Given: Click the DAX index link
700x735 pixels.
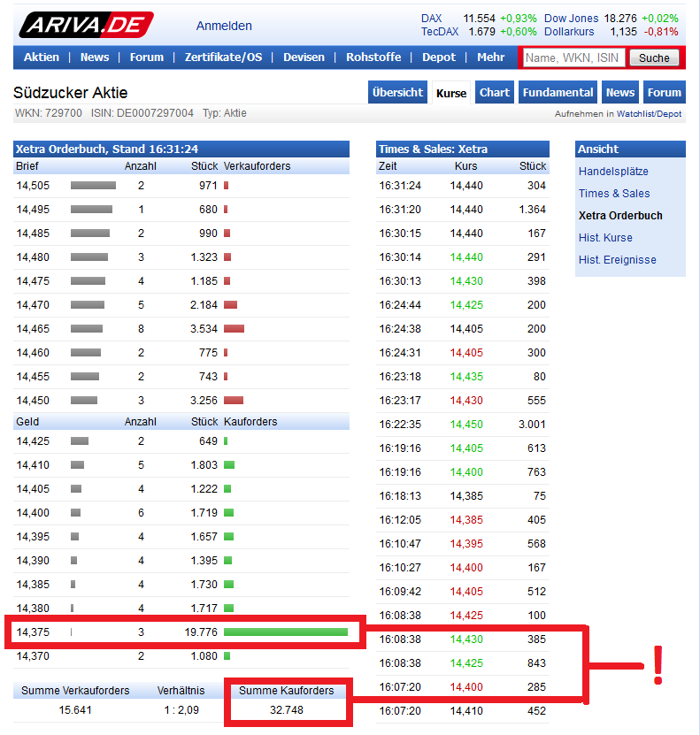Looking at the screenshot, I should tap(431, 19).
